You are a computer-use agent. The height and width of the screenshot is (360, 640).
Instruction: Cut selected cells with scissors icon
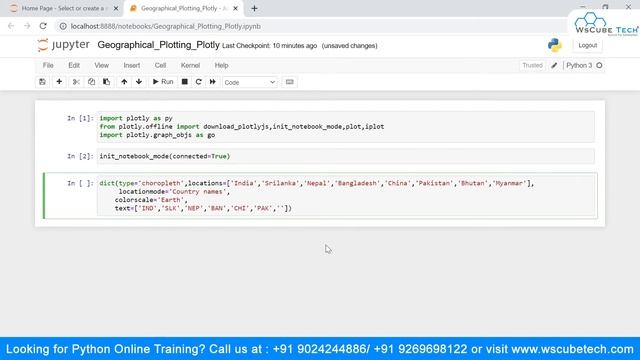[x=76, y=82]
